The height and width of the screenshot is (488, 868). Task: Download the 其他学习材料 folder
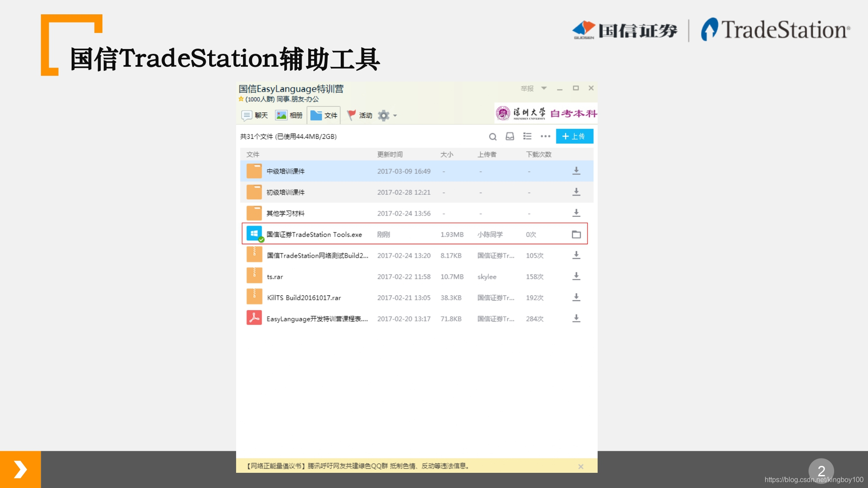(x=576, y=213)
